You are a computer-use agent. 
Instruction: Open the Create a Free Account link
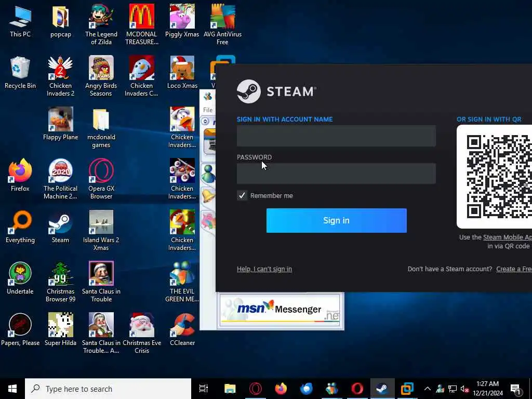(x=514, y=269)
